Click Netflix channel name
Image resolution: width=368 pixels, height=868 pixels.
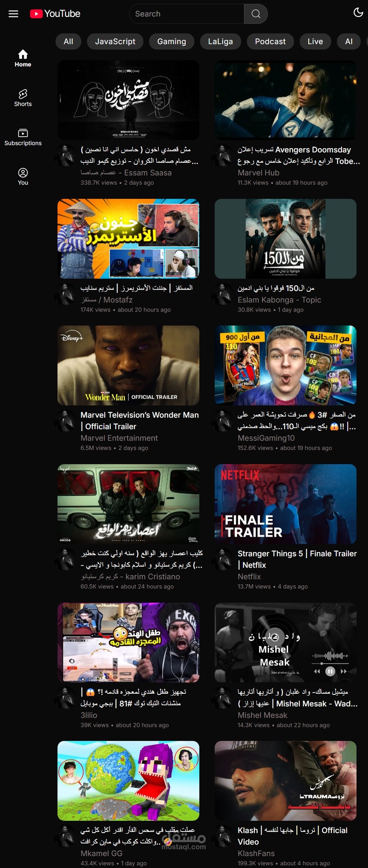[249, 576]
